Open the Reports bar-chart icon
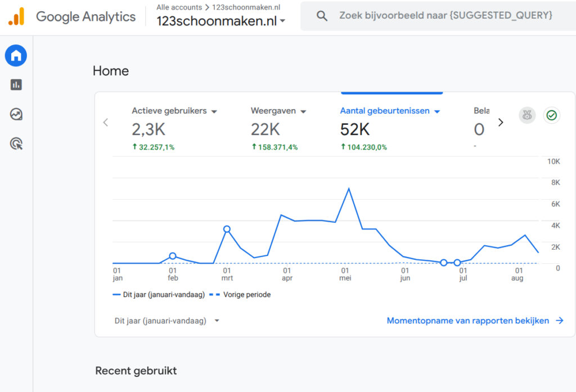The width and height of the screenshot is (576, 392). point(16,85)
